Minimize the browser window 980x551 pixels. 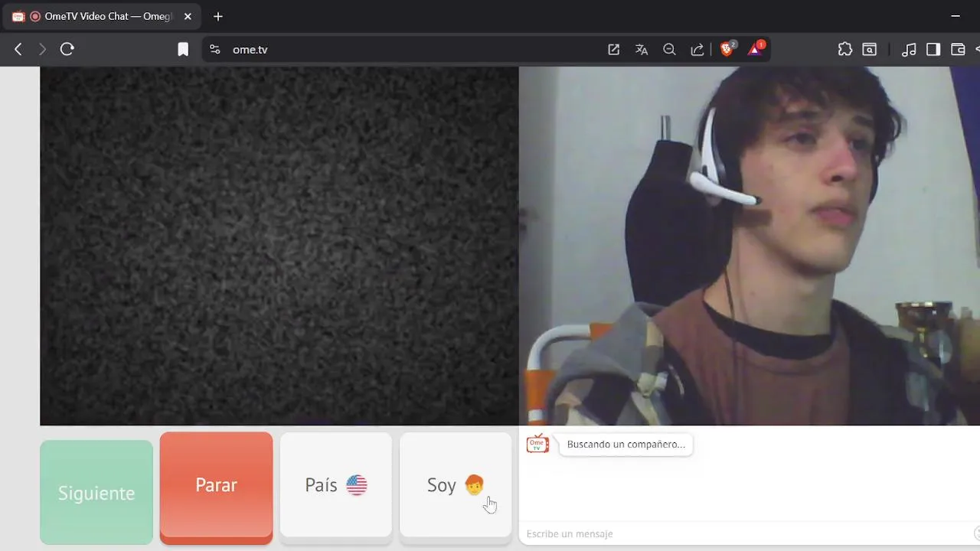click(x=955, y=16)
